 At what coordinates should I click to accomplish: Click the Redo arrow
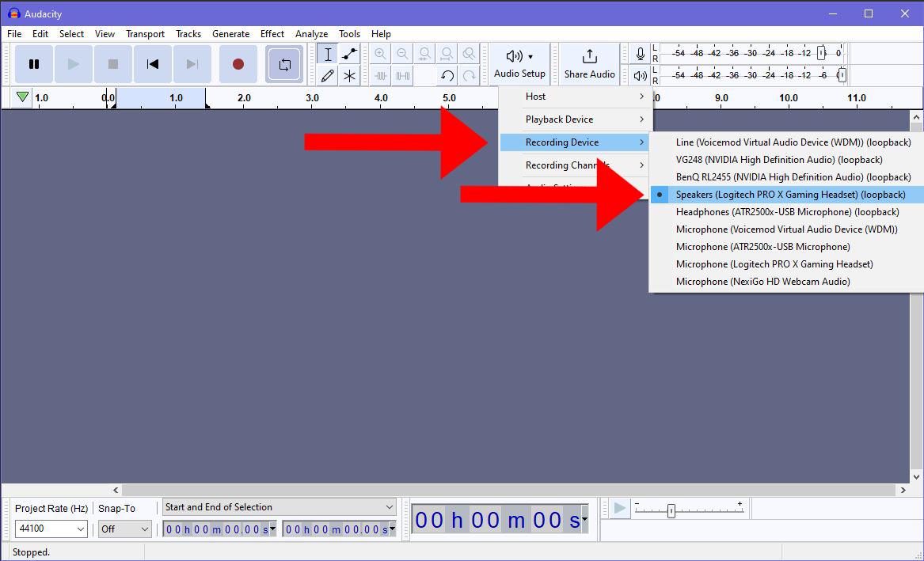(x=469, y=75)
